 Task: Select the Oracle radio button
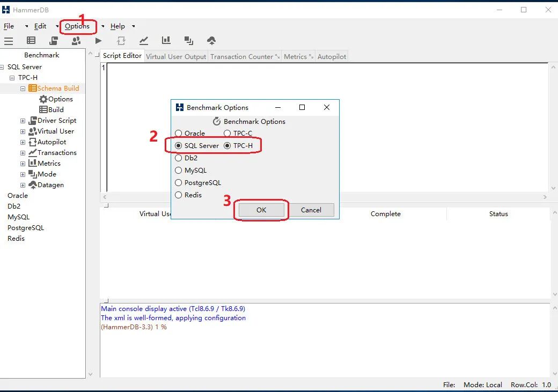tap(178, 134)
